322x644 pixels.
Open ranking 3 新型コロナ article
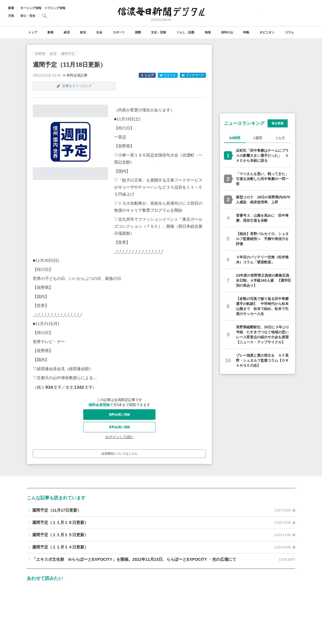[x=258, y=200]
